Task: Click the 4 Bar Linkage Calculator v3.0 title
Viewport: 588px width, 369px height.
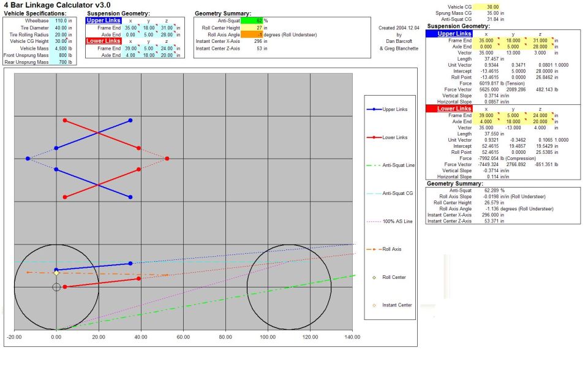Action: point(57,6)
